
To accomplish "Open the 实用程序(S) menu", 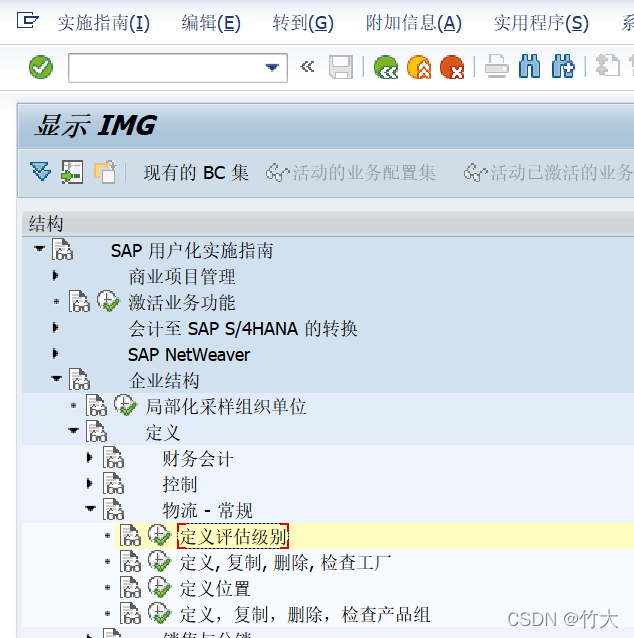I will (541, 23).
